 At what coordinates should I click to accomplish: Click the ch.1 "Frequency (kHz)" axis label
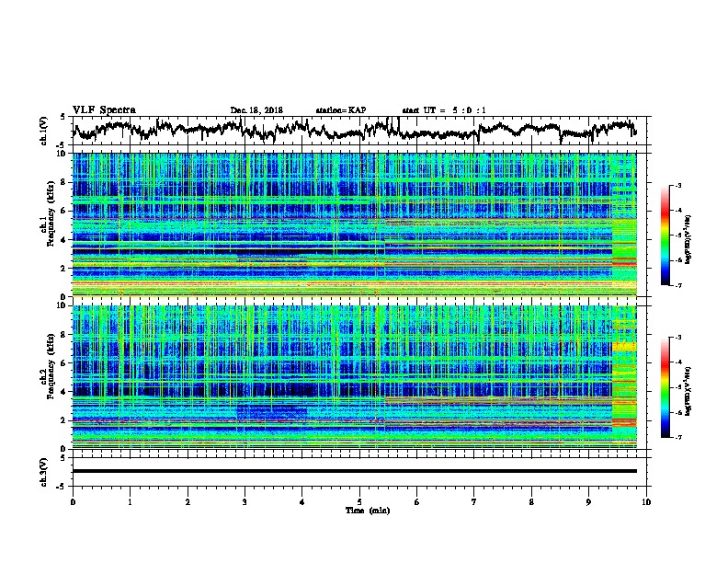point(51,213)
